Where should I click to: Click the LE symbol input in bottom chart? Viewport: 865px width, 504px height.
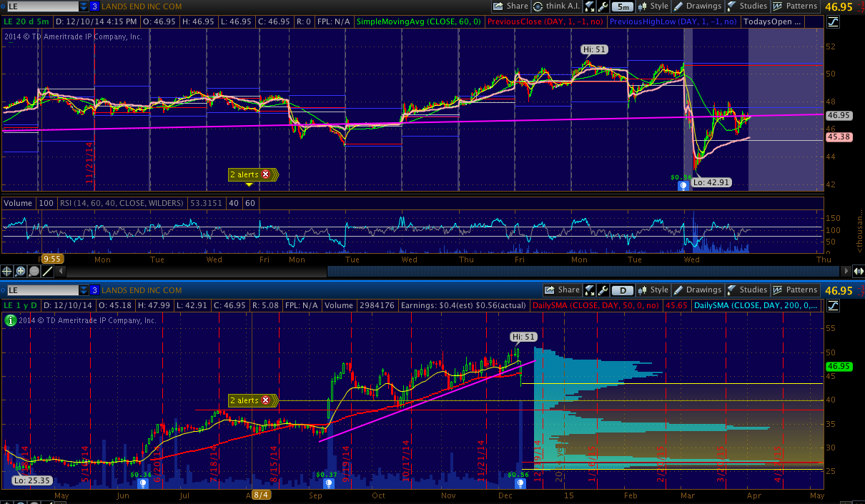41,290
